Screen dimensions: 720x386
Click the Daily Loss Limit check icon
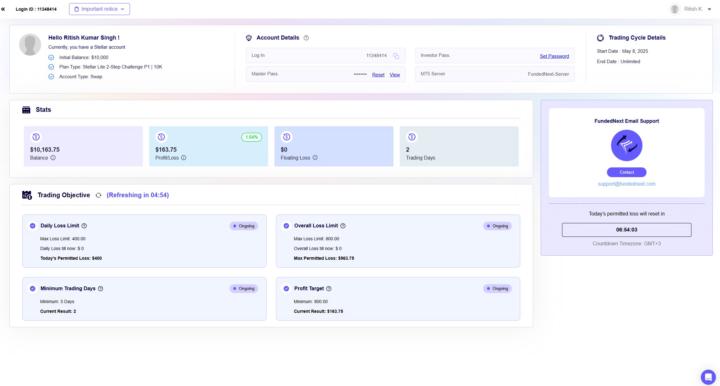[x=33, y=226]
